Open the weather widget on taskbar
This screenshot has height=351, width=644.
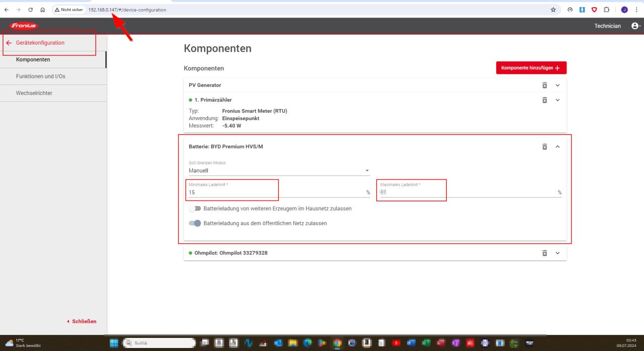(x=22, y=343)
